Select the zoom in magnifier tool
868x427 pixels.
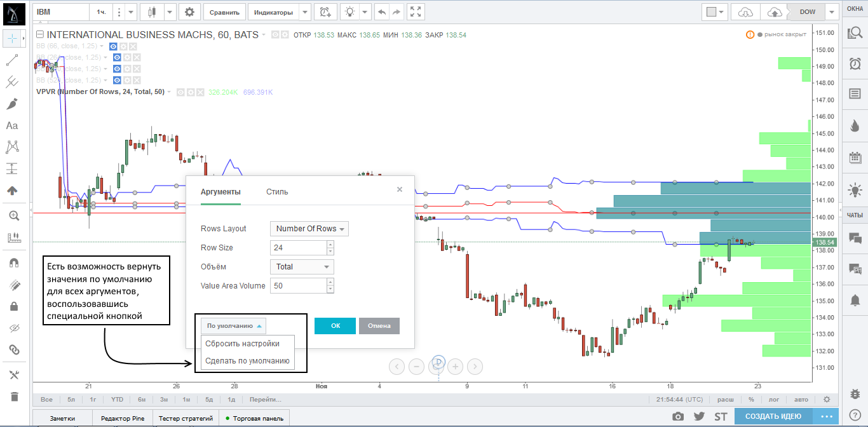[14, 216]
